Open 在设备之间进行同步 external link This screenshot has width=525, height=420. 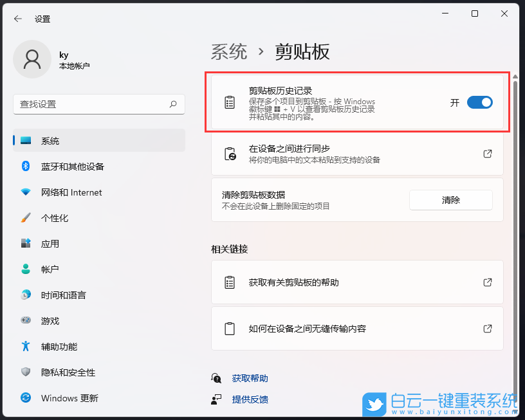click(x=487, y=154)
